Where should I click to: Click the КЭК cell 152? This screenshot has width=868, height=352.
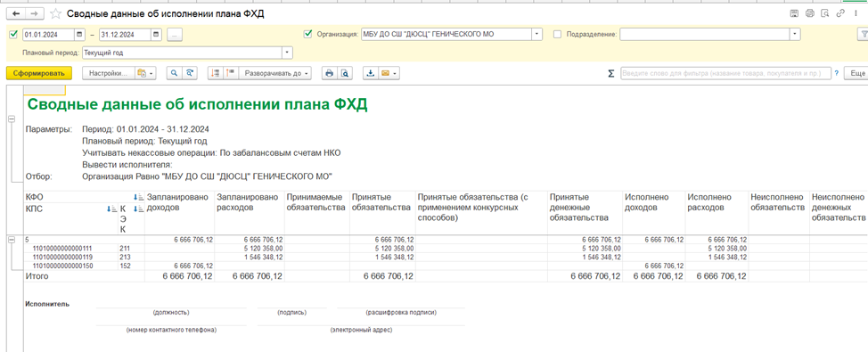click(x=124, y=266)
